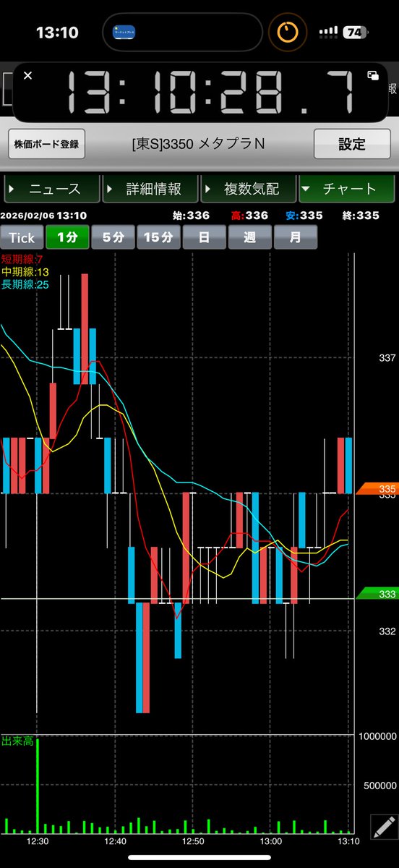Image resolution: width=399 pixels, height=868 pixels.
Task: Tap the picture-in-picture icon on clock overlay
Action: pos(373,75)
